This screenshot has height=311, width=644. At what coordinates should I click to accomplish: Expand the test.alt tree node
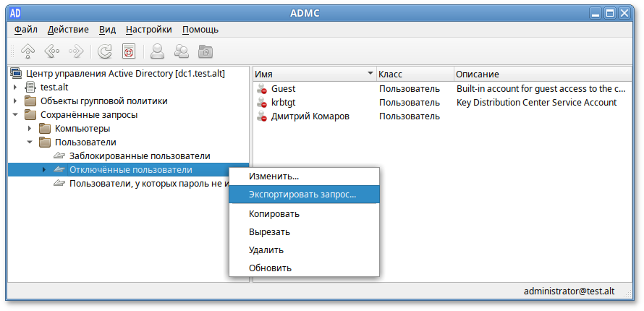16,88
